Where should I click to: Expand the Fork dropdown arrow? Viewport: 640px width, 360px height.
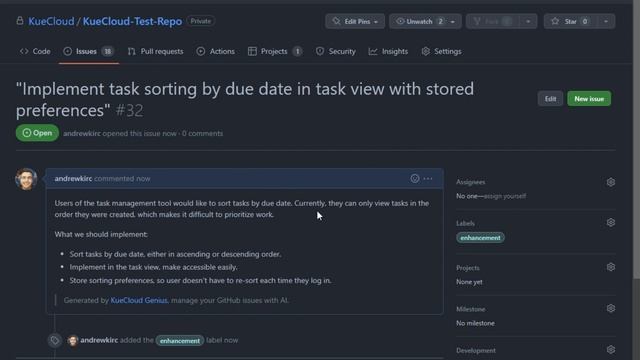[528, 21]
